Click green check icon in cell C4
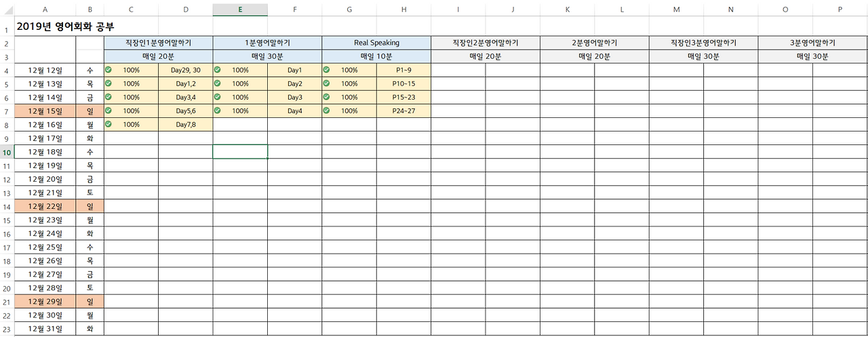 tap(108, 70)
